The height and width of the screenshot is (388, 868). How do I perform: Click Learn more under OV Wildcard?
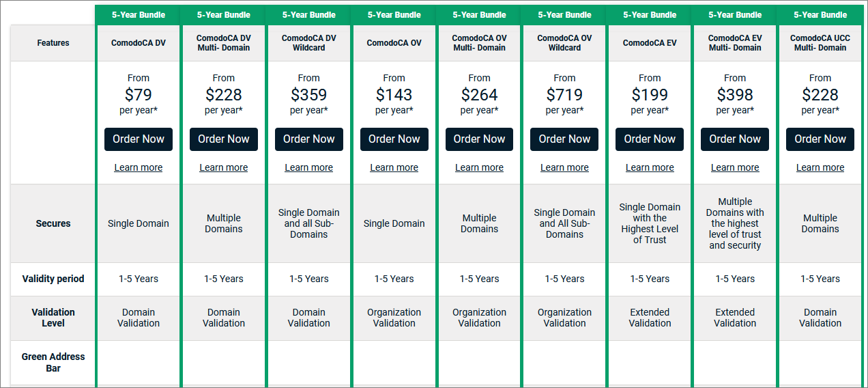[x=564, y=167]
